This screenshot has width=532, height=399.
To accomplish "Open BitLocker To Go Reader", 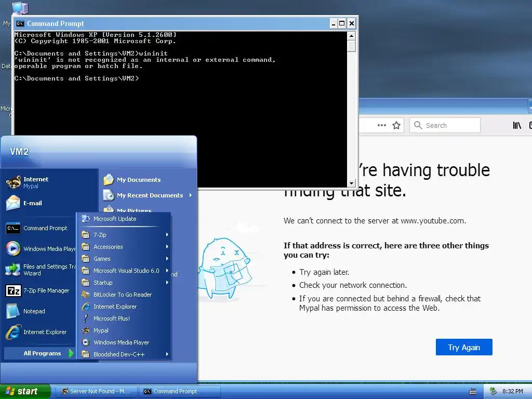I will tap(125, 295).
